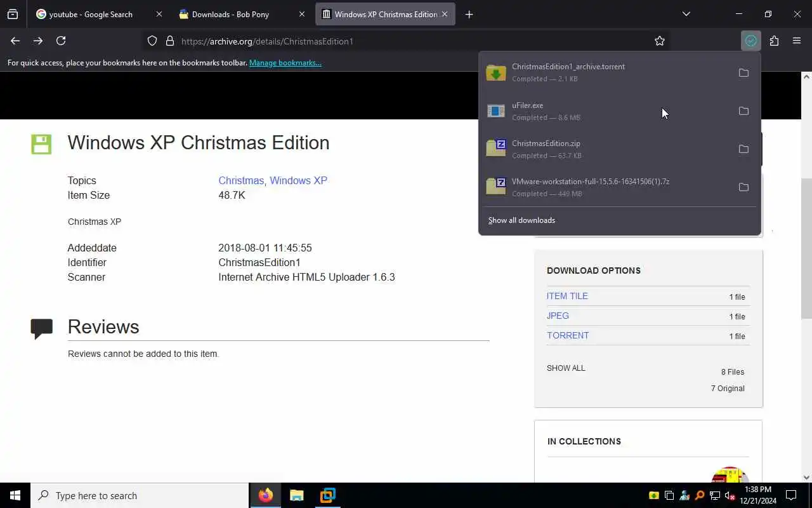Screen dimensions: 812x508
Task: Download the ITEM TILE file
Action: pyautogui.click(x=567, y=296)
